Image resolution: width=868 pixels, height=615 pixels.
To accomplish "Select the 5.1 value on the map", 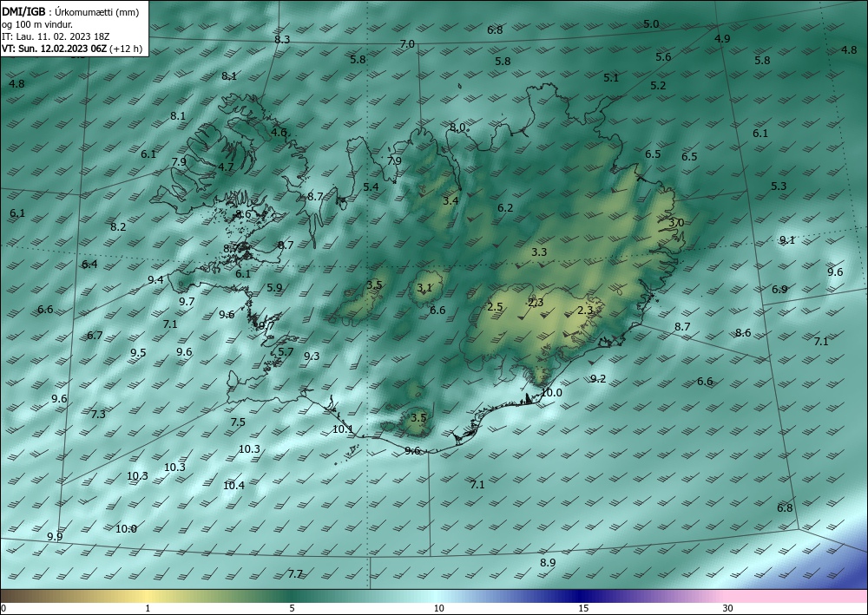I will pos(611,78).
